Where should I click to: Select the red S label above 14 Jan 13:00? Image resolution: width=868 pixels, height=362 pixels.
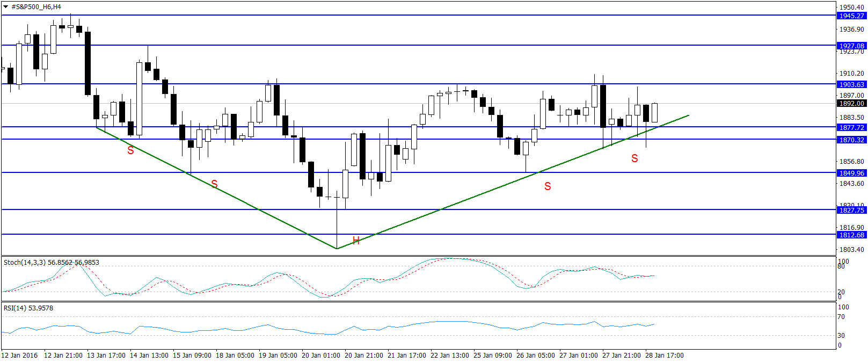click(x=130, y=150)
